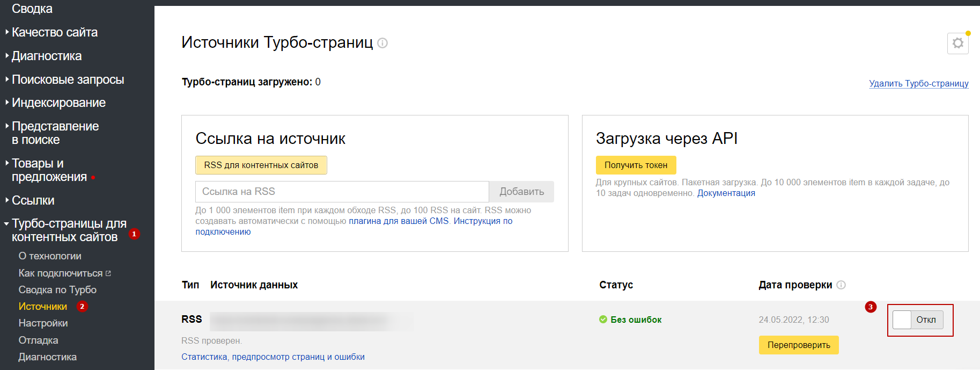Viewport: 980px width, 370px height.
Task: Expand the Диагностика sidebar section
Action: pos(47,56)
